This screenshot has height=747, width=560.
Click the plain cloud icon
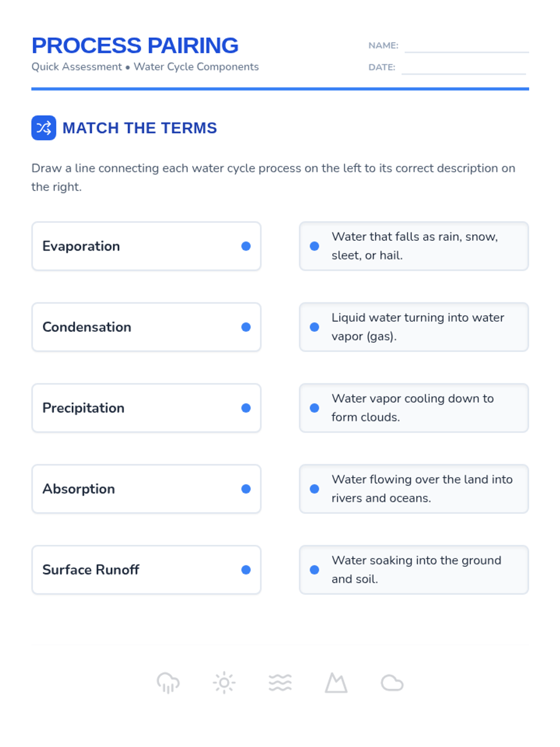pos(392,683)
